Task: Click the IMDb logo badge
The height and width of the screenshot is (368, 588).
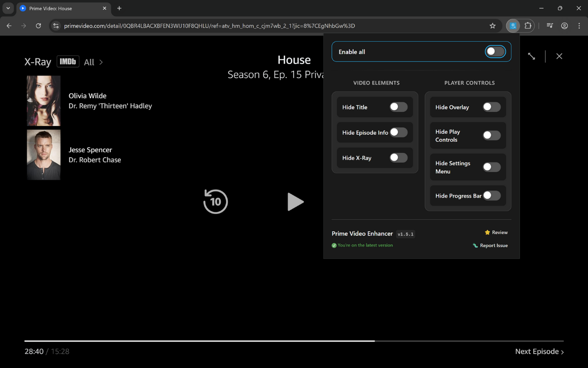Action: point(68,61)
